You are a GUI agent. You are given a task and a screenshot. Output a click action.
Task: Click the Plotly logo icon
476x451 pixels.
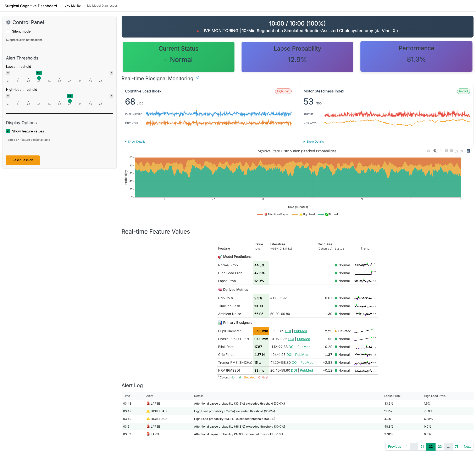(x=468, y=151)
